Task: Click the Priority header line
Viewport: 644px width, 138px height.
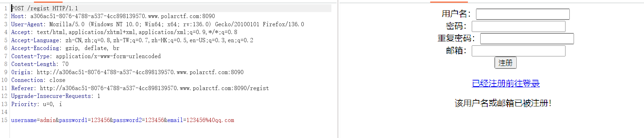Action: tap(36, 104)
